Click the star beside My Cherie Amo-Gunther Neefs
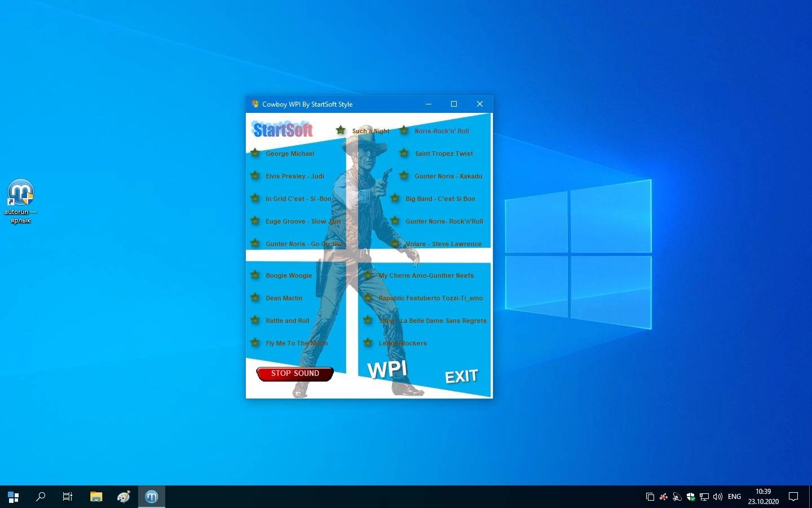 pos(368,275)
